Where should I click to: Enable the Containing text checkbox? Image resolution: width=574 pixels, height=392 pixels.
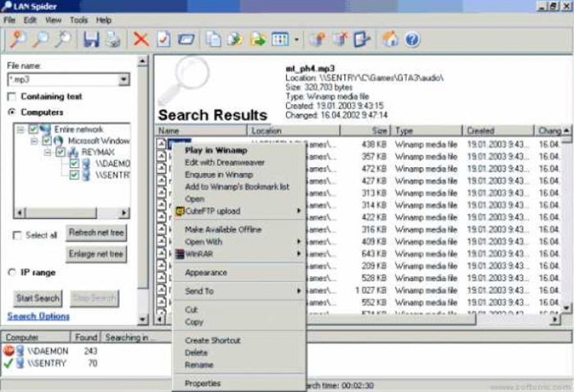click(x=12, y=97)
